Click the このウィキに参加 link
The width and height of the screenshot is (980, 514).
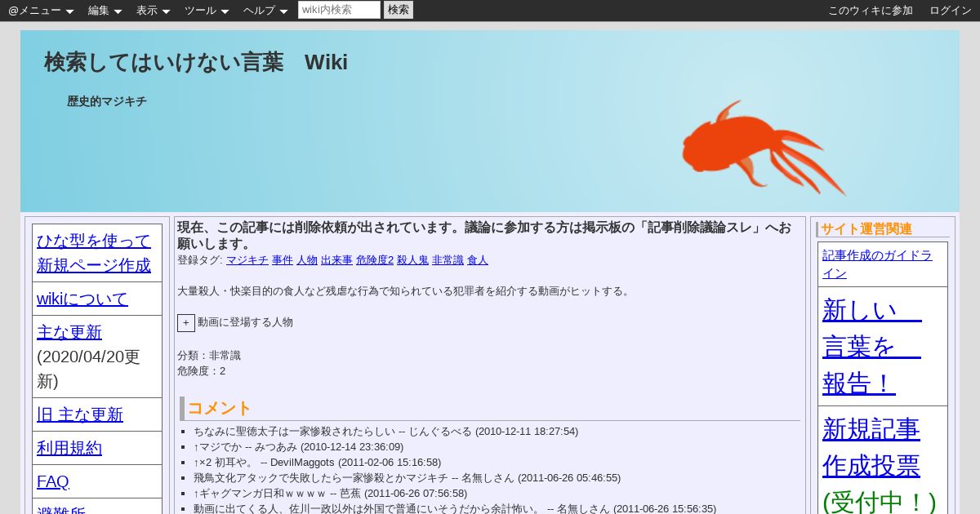(x=871, y=11)
